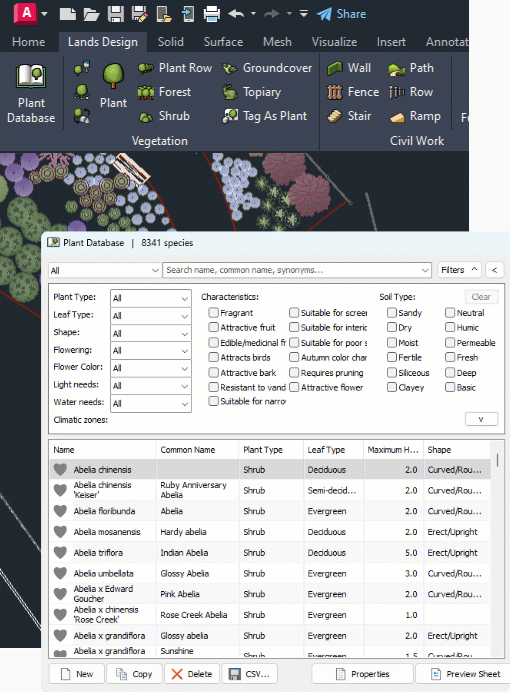This screenshot has width=510, height=692.
Task: Open the Leaf Type dropdown
Action: (151, 316)
